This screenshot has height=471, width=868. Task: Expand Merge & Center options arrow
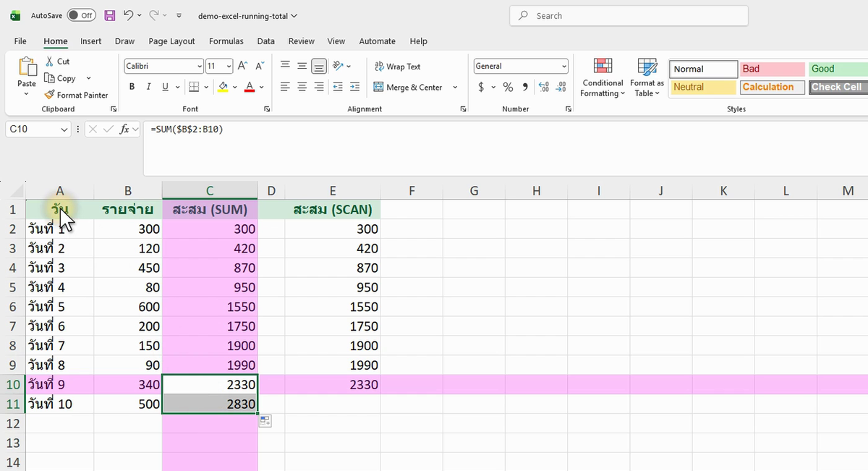click(455, 87)
